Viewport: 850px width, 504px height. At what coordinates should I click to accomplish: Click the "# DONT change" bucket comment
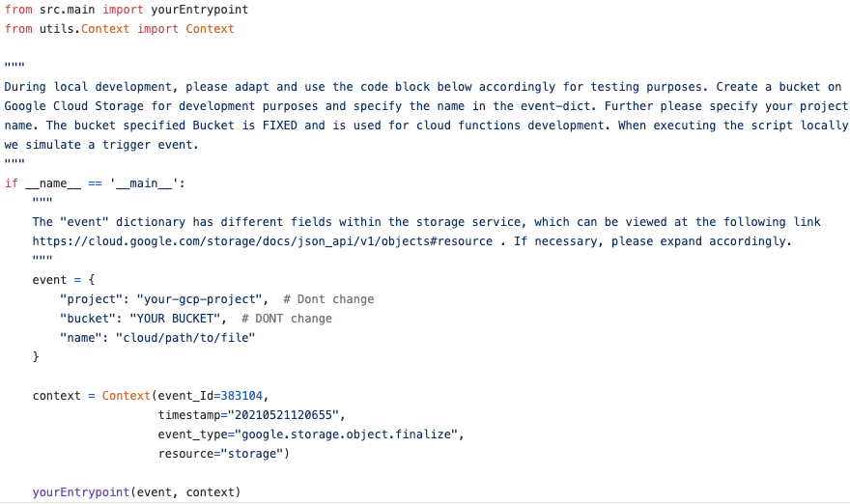287,319
